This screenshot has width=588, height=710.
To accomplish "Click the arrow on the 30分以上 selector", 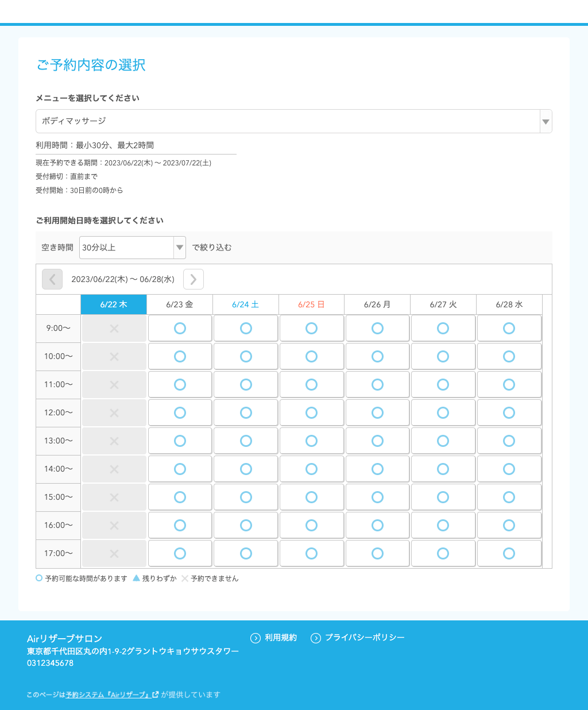I will (x=179, y=248).
